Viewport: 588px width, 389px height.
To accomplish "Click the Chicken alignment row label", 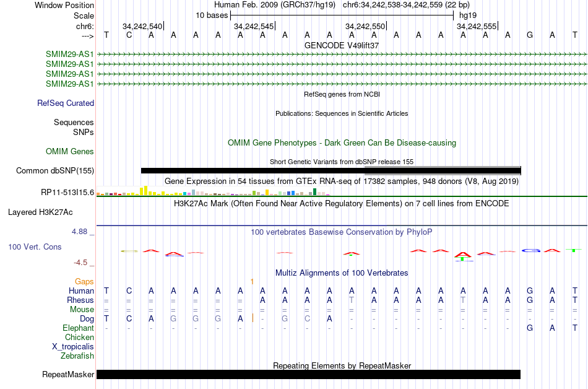I will coord(79,337).
